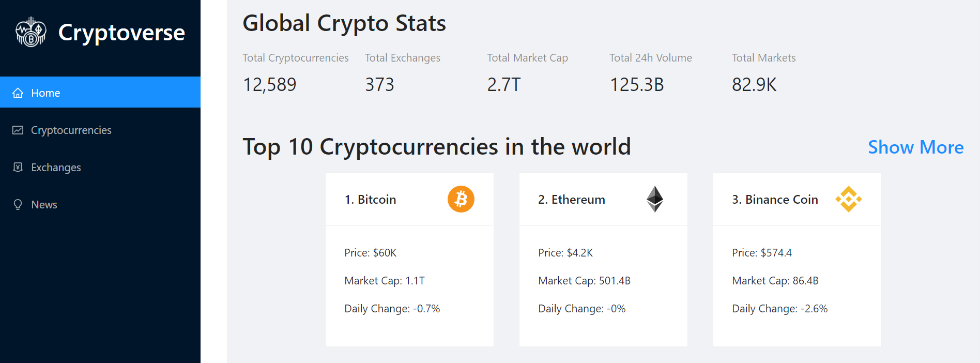Open the 1. Bitcoin card title
Viewport: 980px width, 363px height.
tap(371, 200)
